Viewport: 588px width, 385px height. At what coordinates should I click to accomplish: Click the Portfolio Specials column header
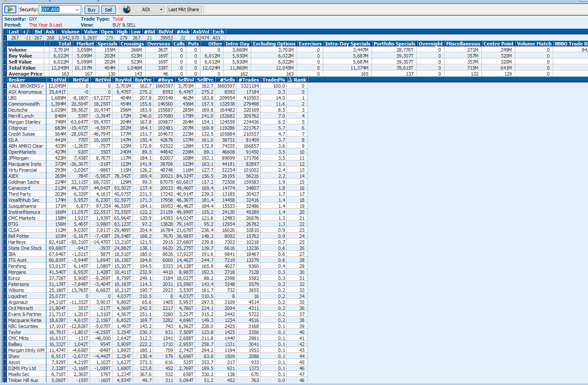(x=394, y=44)
